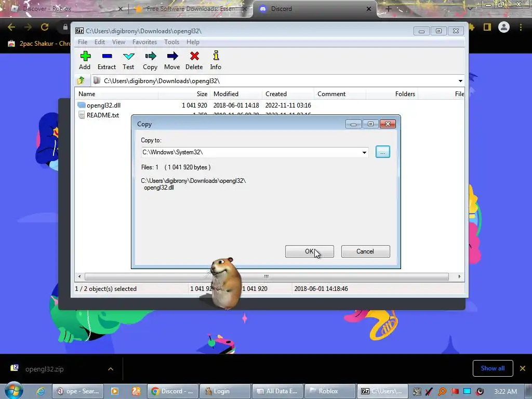532x399 pixels.
Task: Click the browser back arrow
Action: (x=11, y=27)
